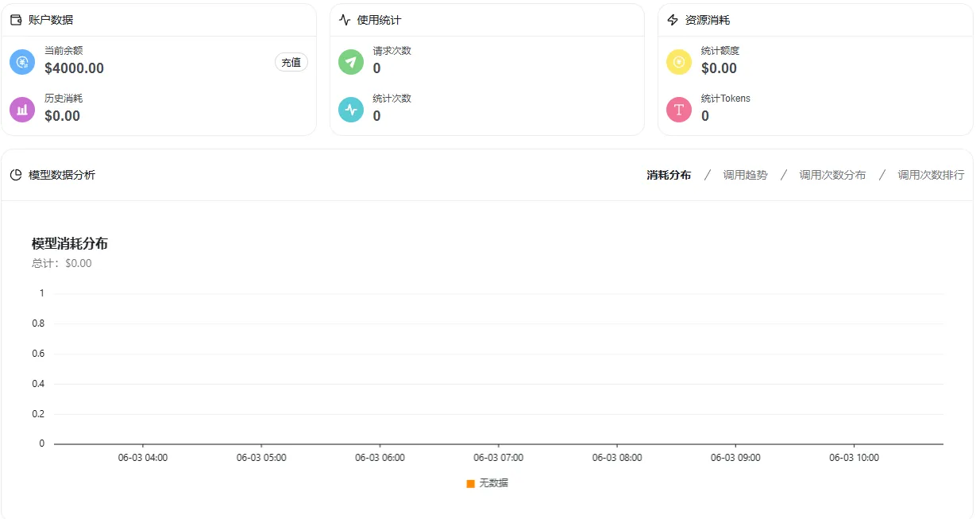The width and height of the screenshot is (980, 519).
Task: Switch to the 调用趋势 tab
Action: click(x=745, y=175)
